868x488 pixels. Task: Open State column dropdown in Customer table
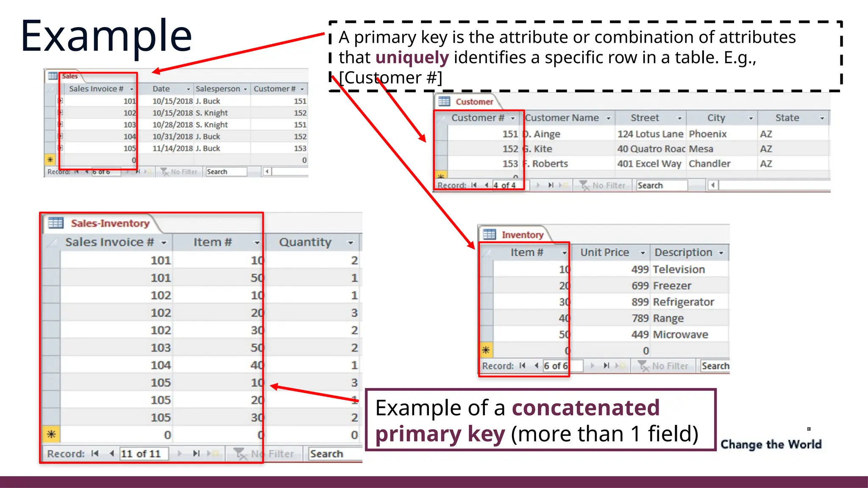822,119
